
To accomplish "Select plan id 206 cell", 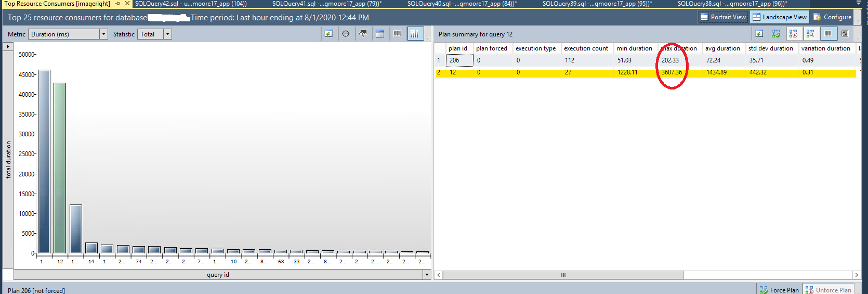I will pyautogui.click(x=459, y=60).
